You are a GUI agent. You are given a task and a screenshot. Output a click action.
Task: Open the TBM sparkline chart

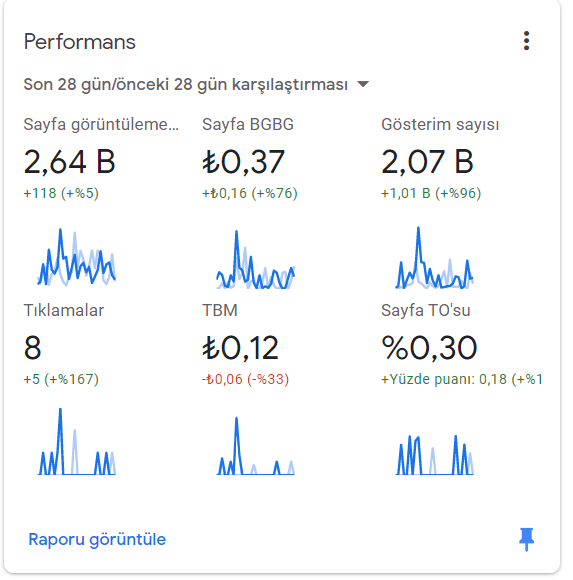coord(255,446)
